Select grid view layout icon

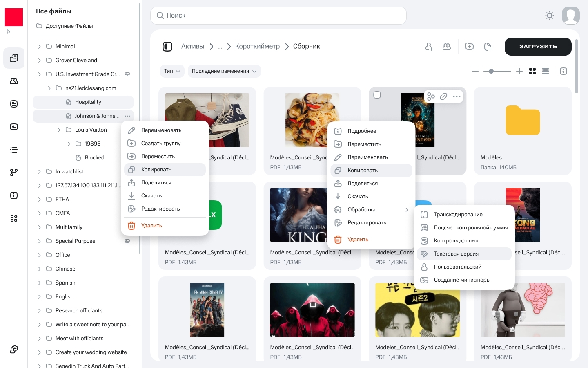pyautogui.click(x=532, y=71)
